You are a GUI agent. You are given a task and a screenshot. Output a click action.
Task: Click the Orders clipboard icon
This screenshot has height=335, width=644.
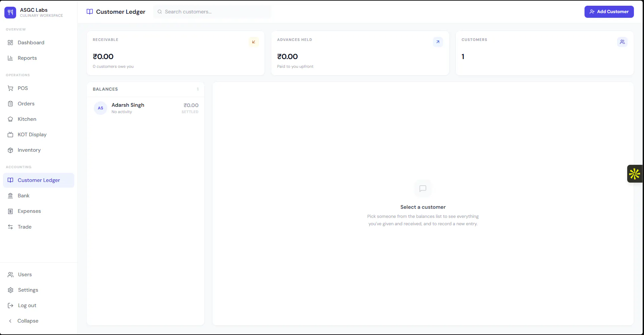pos(10,104)
